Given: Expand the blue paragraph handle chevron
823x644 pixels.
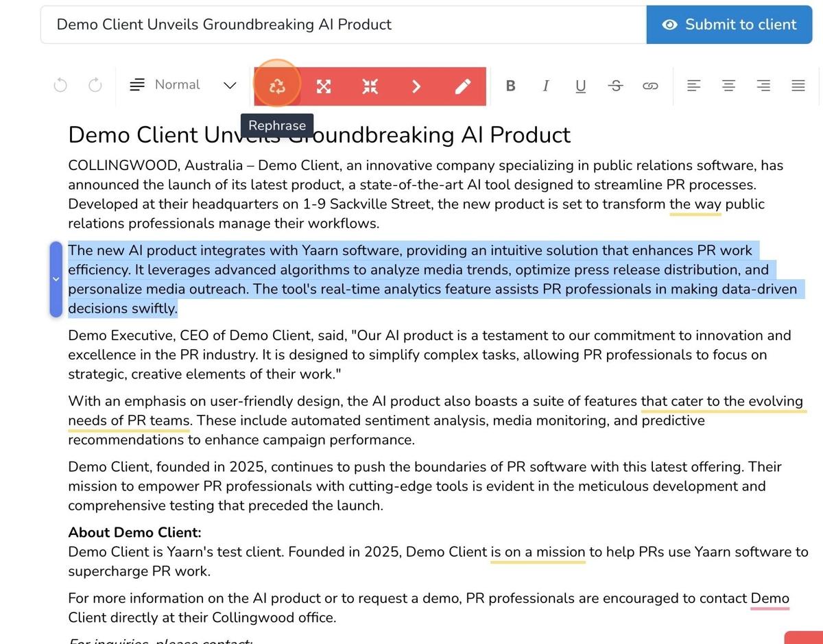Looking at the screenshot, I should coord(56,279).
